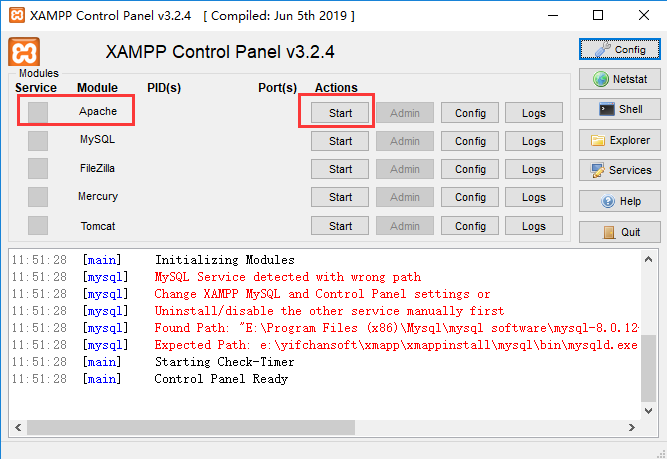Open Mercury Config menu
The height and width of the screenshot is (459, 667).
tap(470, 197)
